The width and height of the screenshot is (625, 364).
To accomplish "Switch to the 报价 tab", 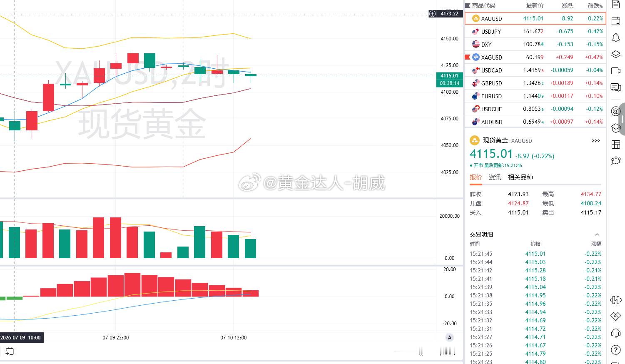I will point(476,177).
